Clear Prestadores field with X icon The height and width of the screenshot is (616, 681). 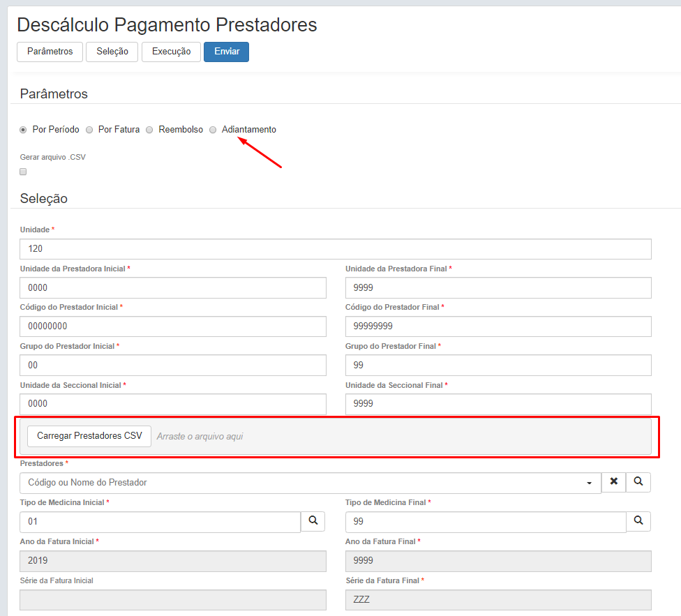pos(613,482)
